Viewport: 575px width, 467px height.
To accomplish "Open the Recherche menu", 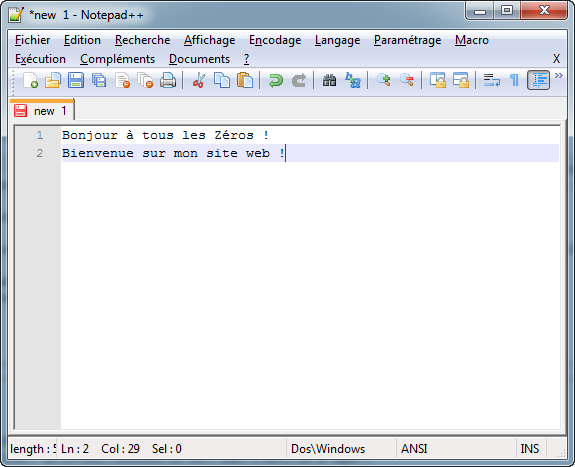I will click(x=142, y=40).
